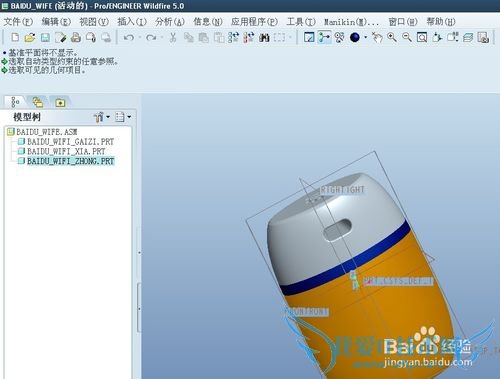Open the 文件(F) menu

(x=18, y=22)
